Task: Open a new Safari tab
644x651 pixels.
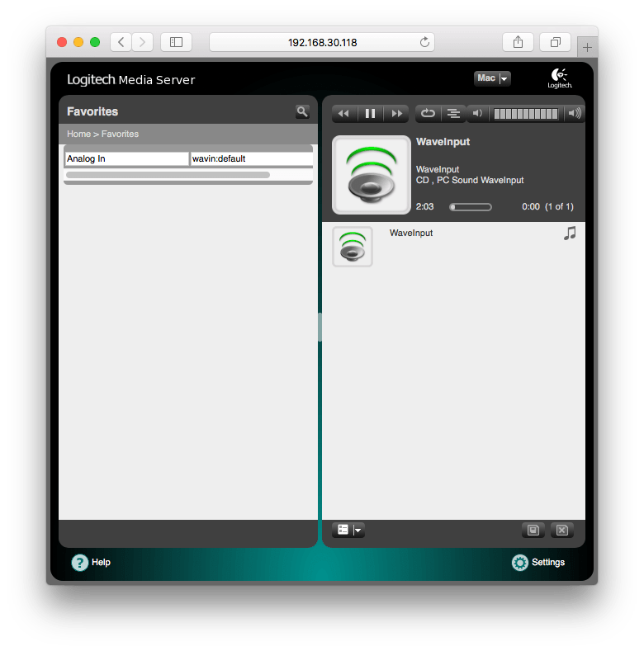Action: click(587, 47)
